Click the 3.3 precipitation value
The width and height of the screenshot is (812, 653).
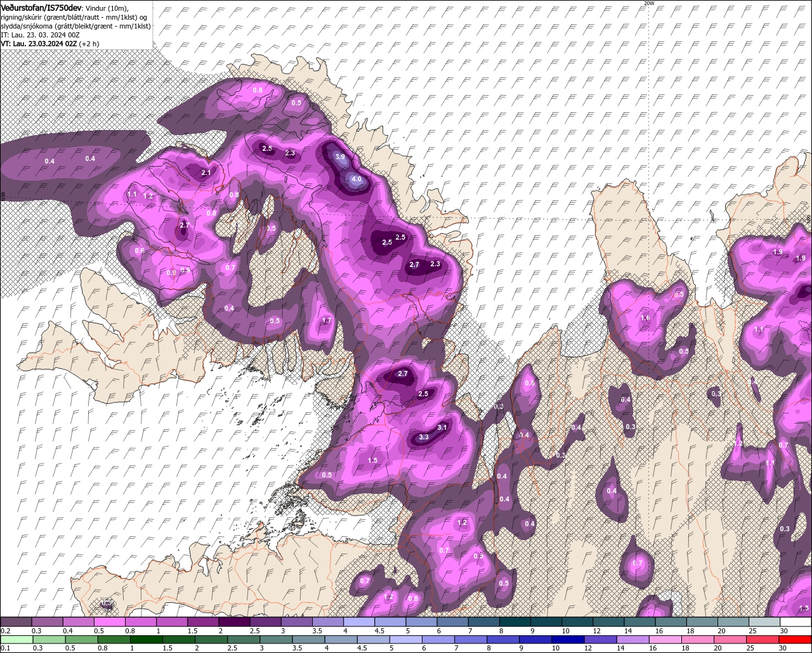(x=424, y=437)
